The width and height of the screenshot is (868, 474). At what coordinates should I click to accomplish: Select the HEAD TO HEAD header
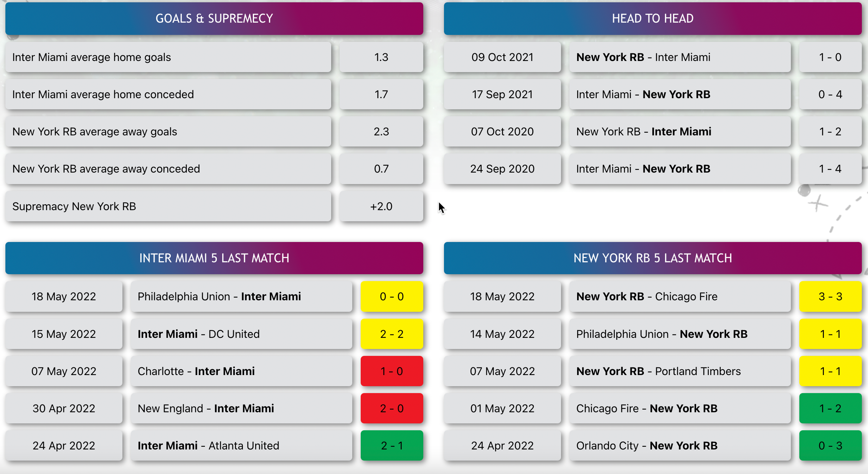(653, 18)
